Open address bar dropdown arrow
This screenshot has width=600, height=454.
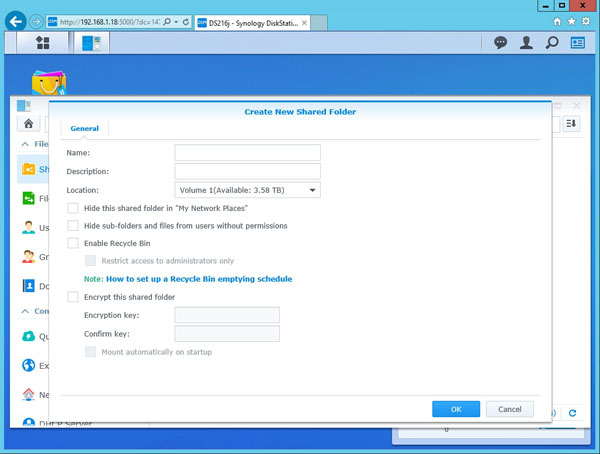click(x=176, y=22)
